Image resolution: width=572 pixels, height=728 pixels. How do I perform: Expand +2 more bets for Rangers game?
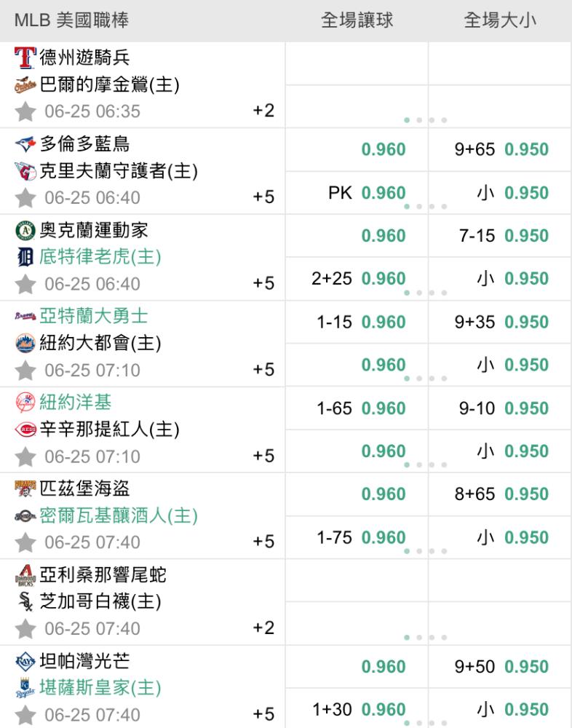point(263,111)
